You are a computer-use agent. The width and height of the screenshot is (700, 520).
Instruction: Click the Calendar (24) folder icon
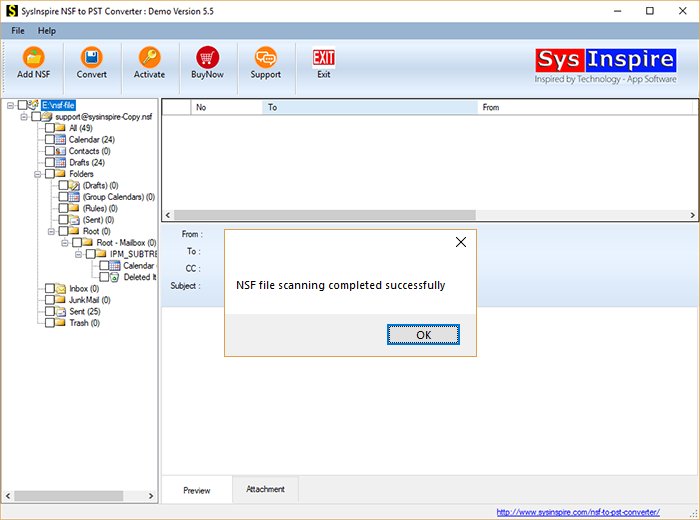click(x=60, y=139)
